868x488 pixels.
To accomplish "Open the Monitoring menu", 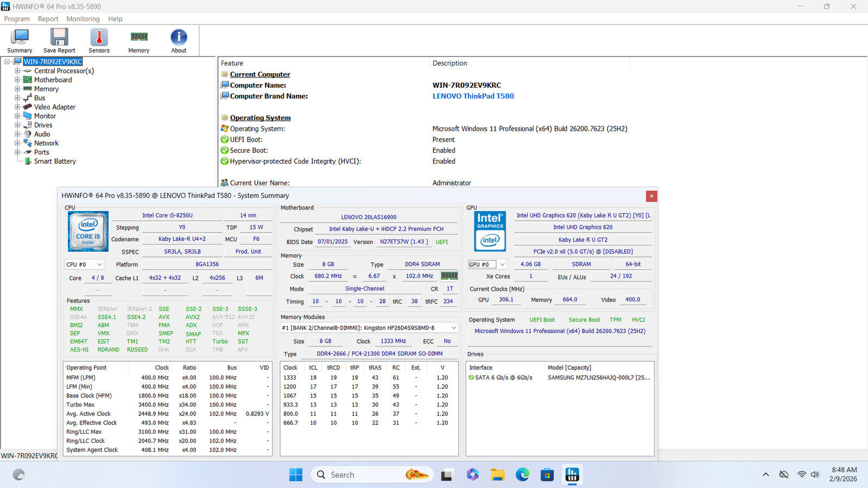I will (x=83, y=19).
